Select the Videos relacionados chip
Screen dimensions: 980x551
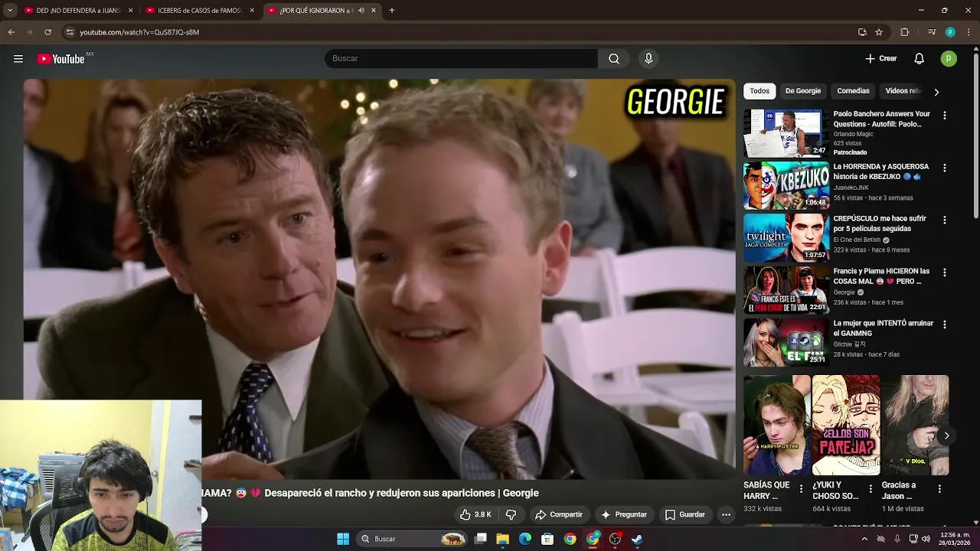[x=903, y=91]
